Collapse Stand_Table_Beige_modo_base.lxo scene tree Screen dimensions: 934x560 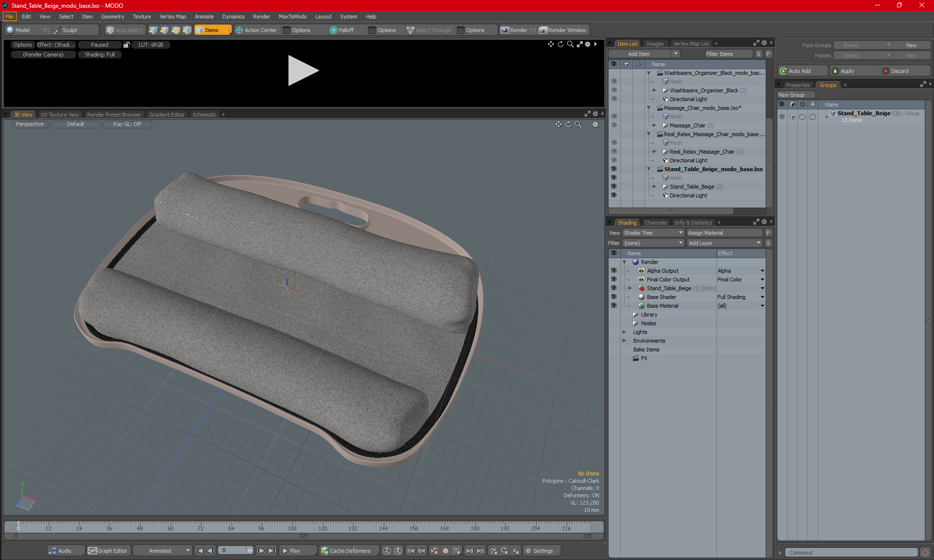click(x=648, y=169)
